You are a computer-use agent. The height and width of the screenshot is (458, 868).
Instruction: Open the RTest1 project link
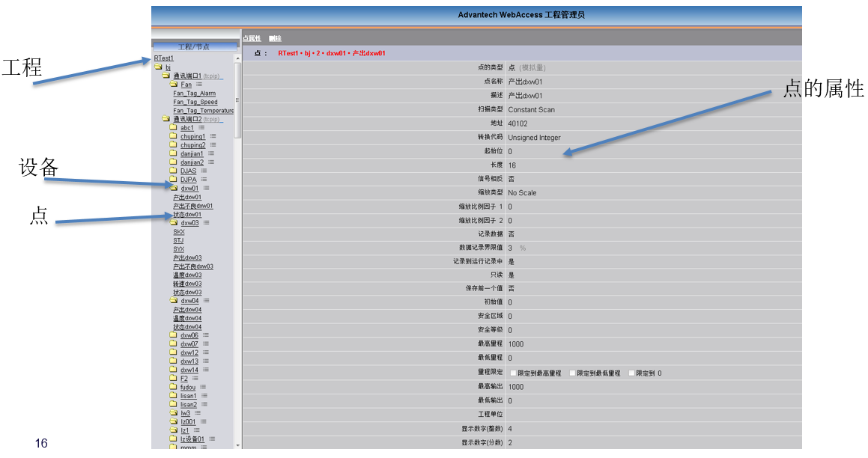tap(164, 58)
